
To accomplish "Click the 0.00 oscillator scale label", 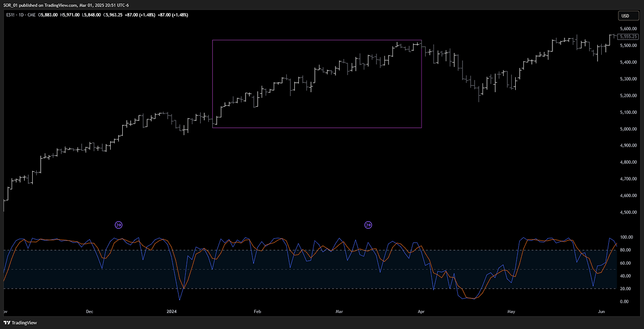I will [625, 302].
